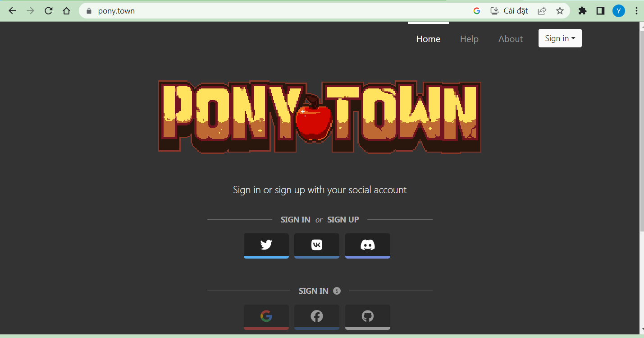Toggle the browser side panel
644x338 pixels.
(x=600, y=11)
